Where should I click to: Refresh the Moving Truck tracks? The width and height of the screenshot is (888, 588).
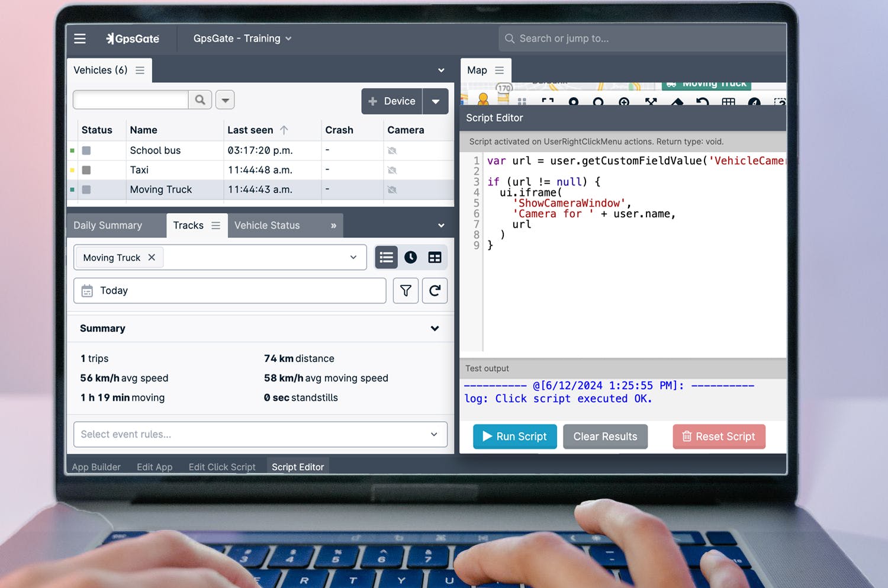point(435,291)
